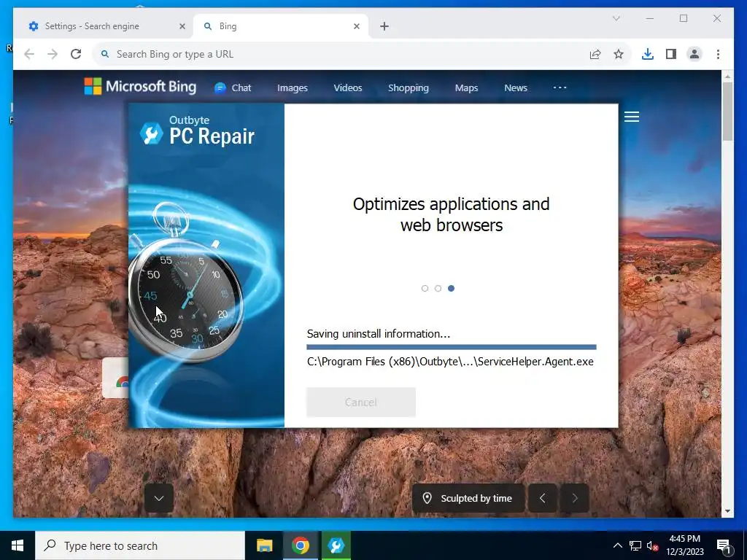Click the Search Bing or type a URL bar
The width and height of the screenshot is (747, 560).
(343, 54)
